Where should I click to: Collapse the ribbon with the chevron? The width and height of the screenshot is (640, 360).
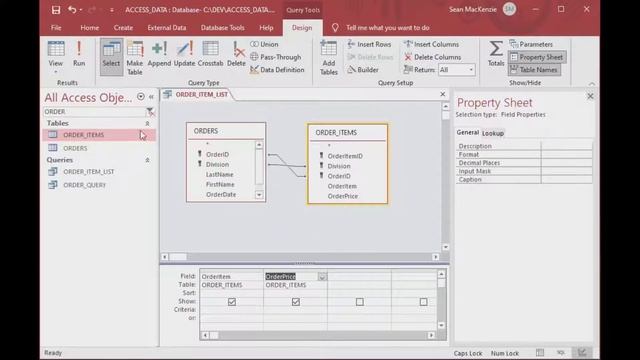click(x=592, y=83)
